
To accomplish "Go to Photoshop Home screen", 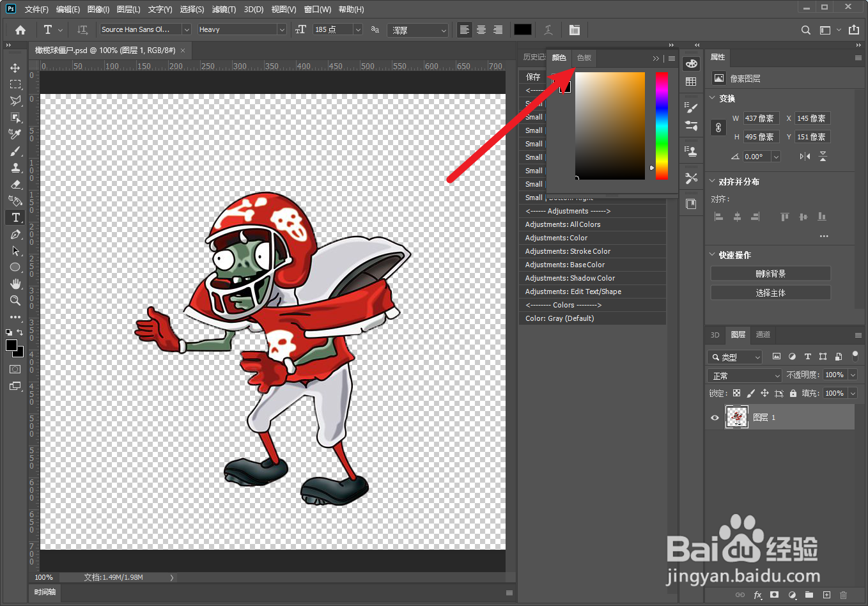I will (x=20, y=30).
